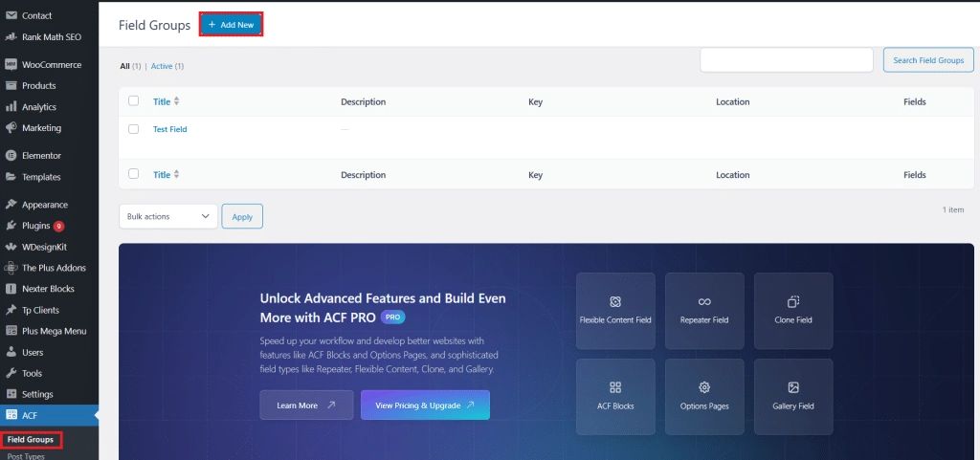This screenshot has width=980, height=460.
Task: Open the Flexible Content Field tile
Action: (x=615, y=309)
